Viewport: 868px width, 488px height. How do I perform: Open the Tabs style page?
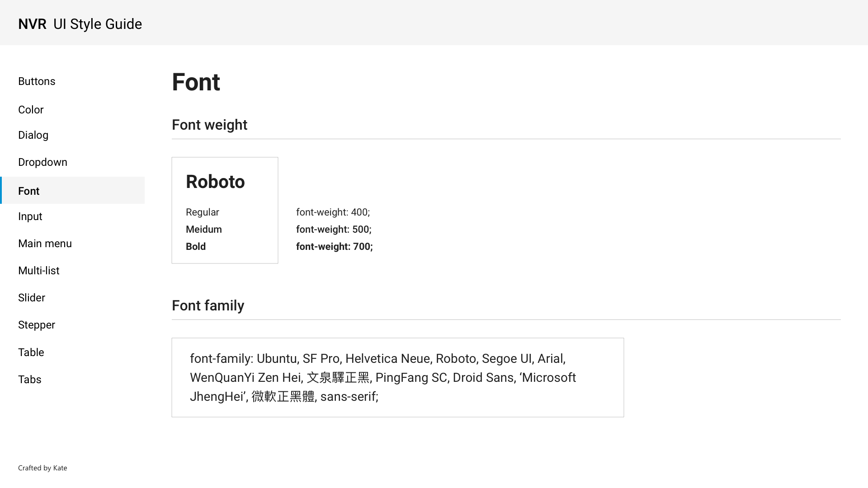[x=30, y=380]
